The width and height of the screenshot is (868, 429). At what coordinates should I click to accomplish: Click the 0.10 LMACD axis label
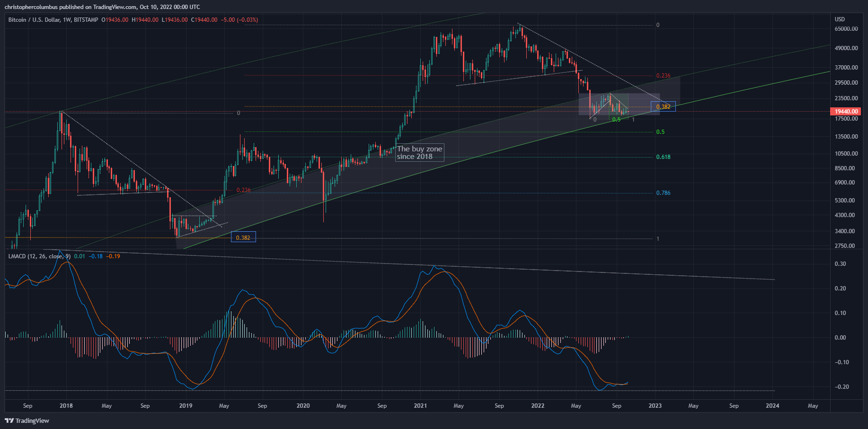pyautogui.click(x=841, y=313)
